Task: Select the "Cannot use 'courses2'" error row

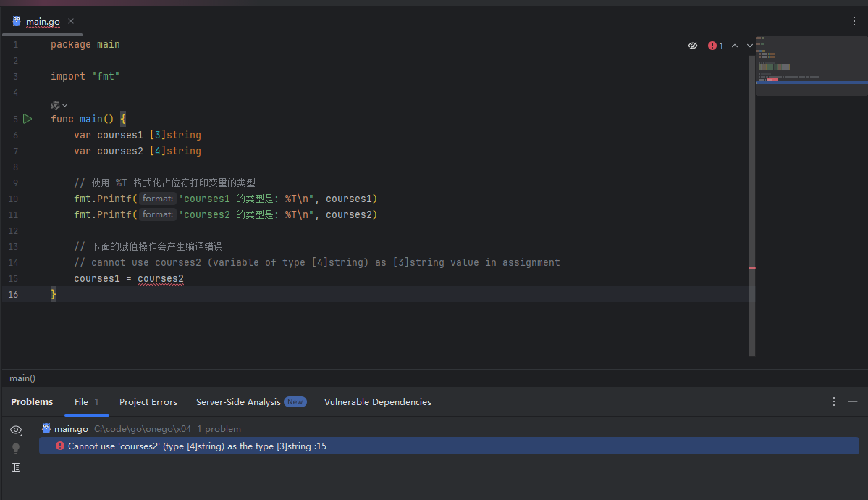Action: click(449, 446)
